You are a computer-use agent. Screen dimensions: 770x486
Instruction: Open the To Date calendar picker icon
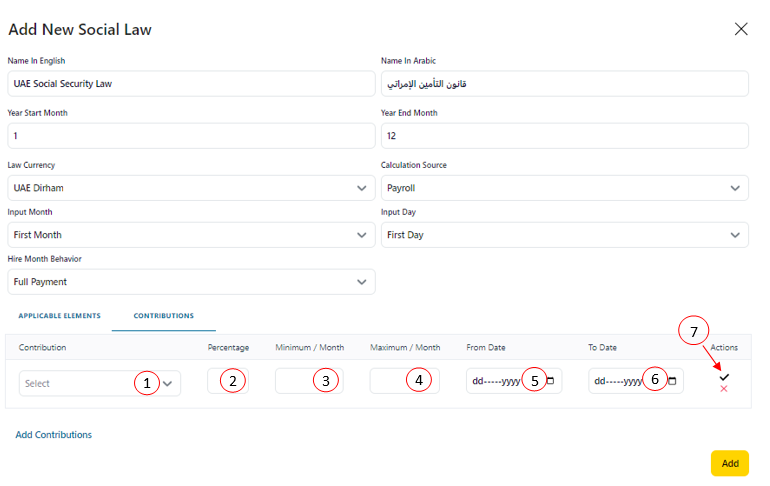[672, 381]
